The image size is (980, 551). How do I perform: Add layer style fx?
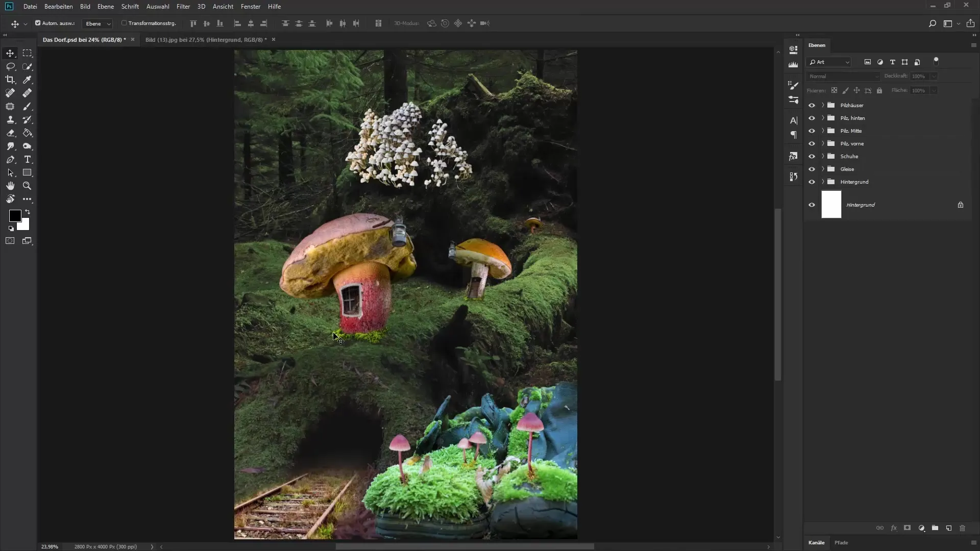894,528
